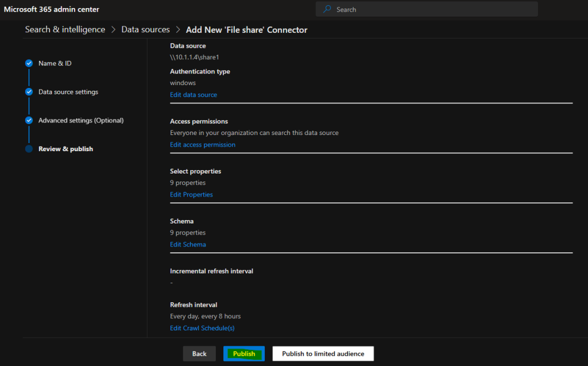Image resolution: width=588 pixels, height=366 pixels.
Task: Click the Back button
Action: click(x=199, y=353)
